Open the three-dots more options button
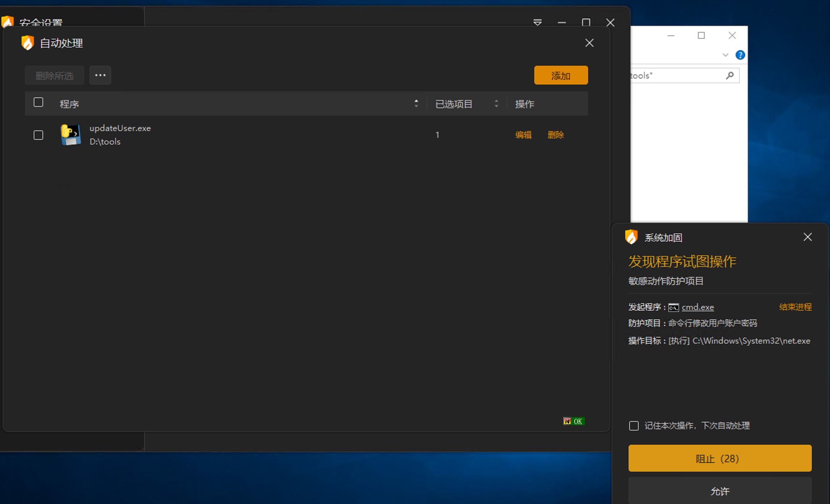Image resolution: width=830 pixels, height=504 pixels. coord(100,75)
